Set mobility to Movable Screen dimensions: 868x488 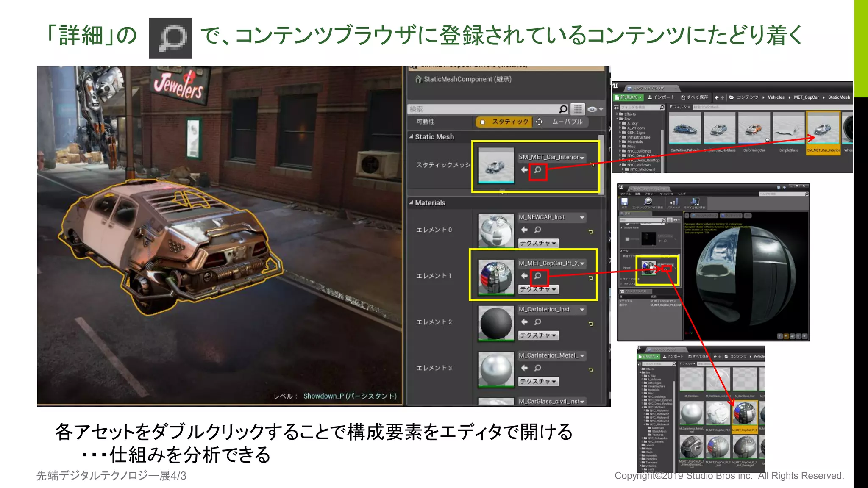(563, 122)
